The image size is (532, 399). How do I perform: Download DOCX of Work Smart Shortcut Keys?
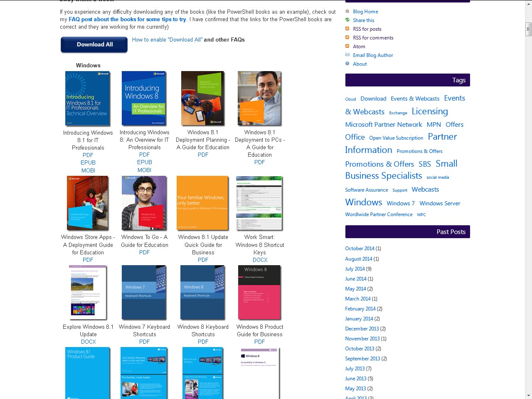pyautogui.click(x=260, y=260)
